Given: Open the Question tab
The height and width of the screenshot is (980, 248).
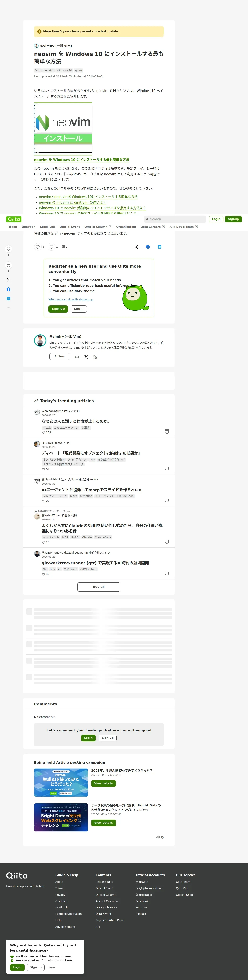Looking at the screenshot, I should [29, 227].
